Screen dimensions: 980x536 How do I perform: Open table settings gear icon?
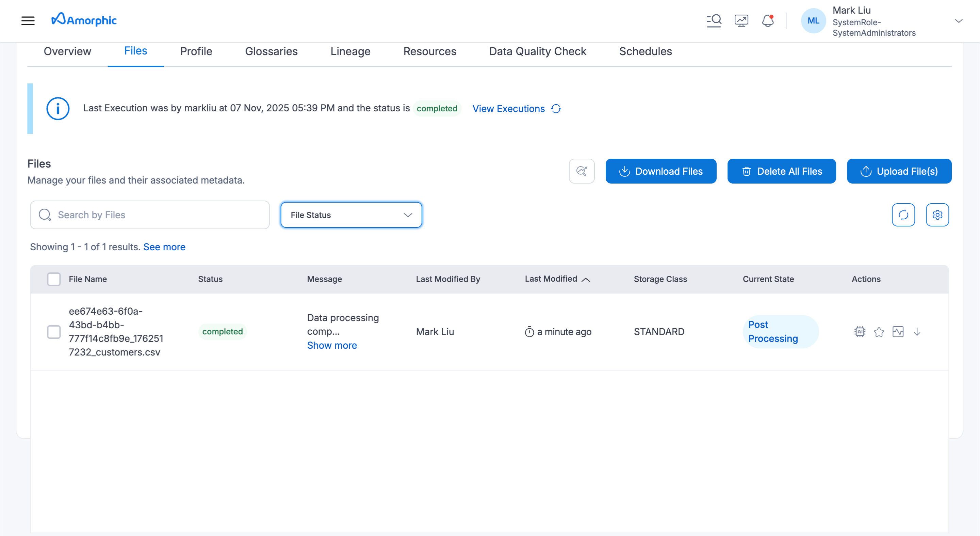tap(937, 215)
